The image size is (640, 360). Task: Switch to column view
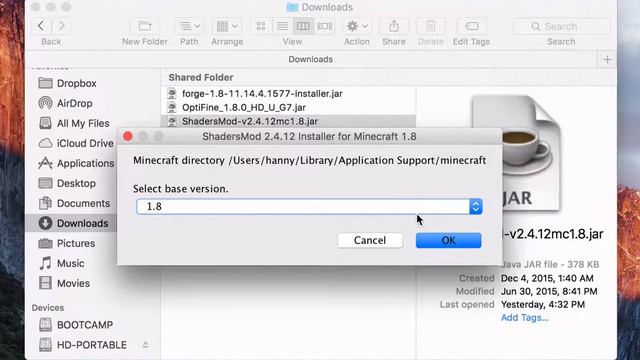coord(303,26)
